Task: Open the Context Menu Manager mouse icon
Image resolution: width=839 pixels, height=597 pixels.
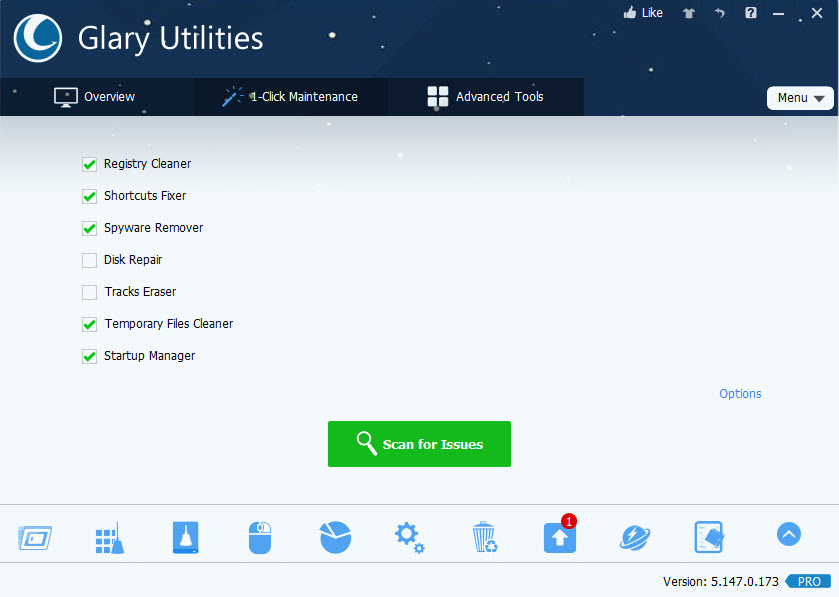Action: (260, 538)
